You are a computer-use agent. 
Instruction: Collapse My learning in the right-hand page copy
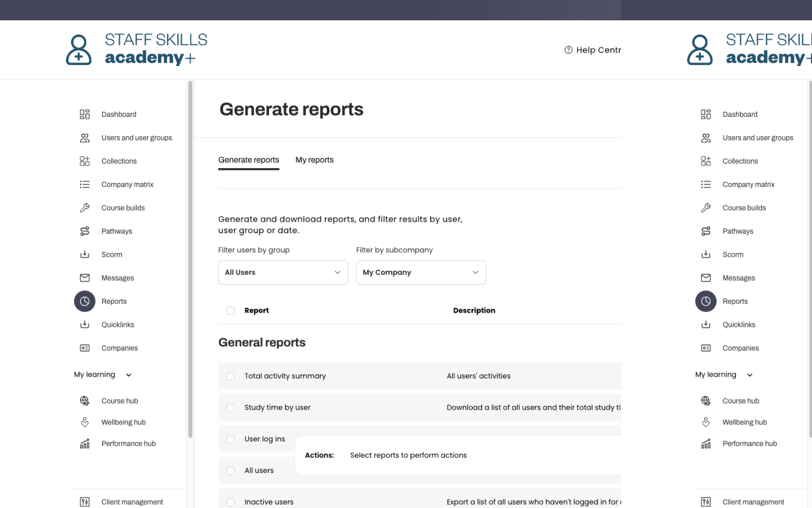724,375
